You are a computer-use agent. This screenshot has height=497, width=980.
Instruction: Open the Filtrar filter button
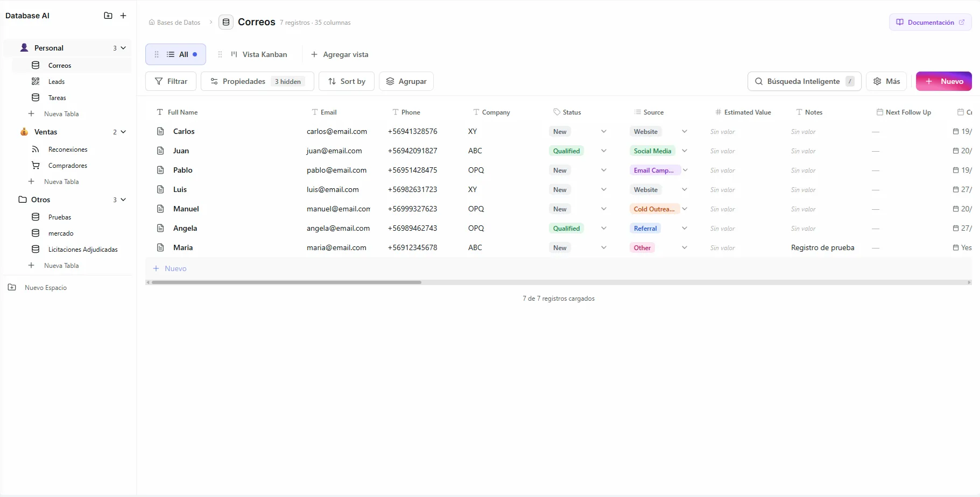(x=171, y=81)
